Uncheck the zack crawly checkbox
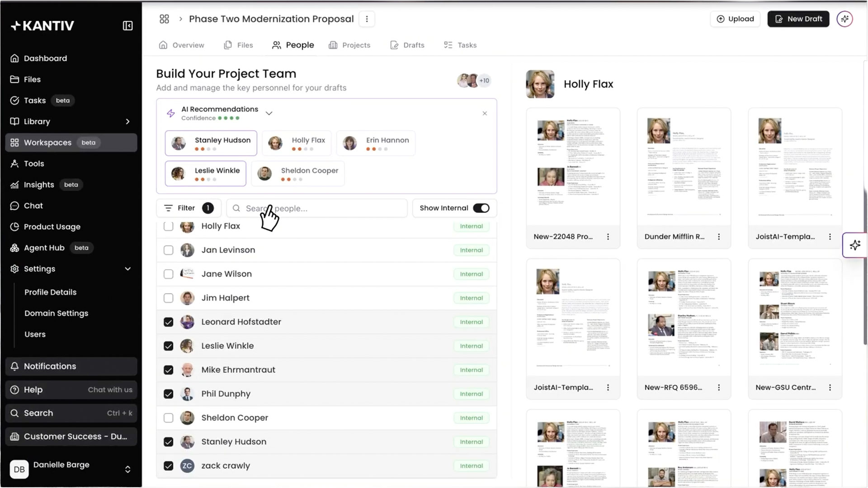The image size is (868, 488). [x=168, y=465]
